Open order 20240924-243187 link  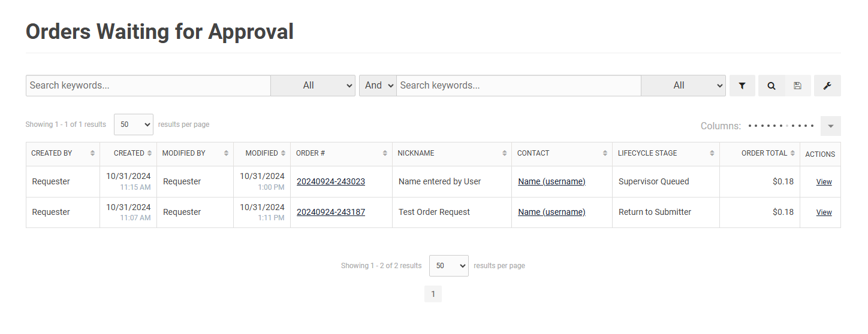pyautogui.click(x=330, y=212)
